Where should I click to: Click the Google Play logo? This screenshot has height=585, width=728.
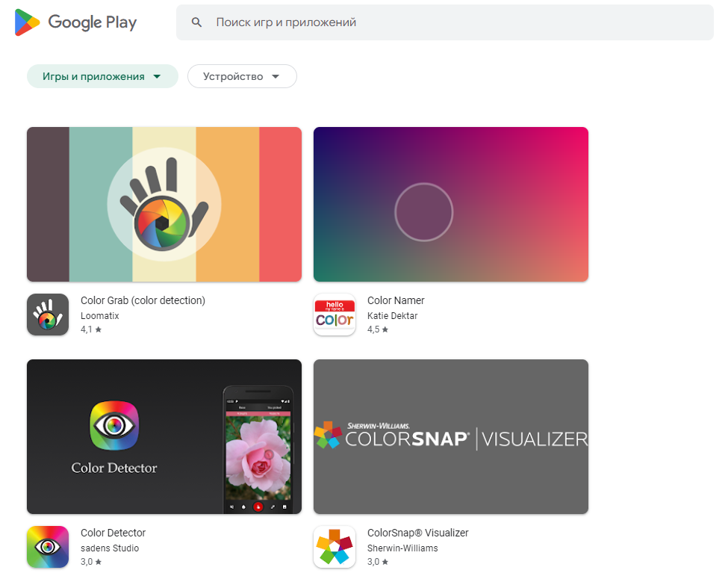(x=75, y=22)
